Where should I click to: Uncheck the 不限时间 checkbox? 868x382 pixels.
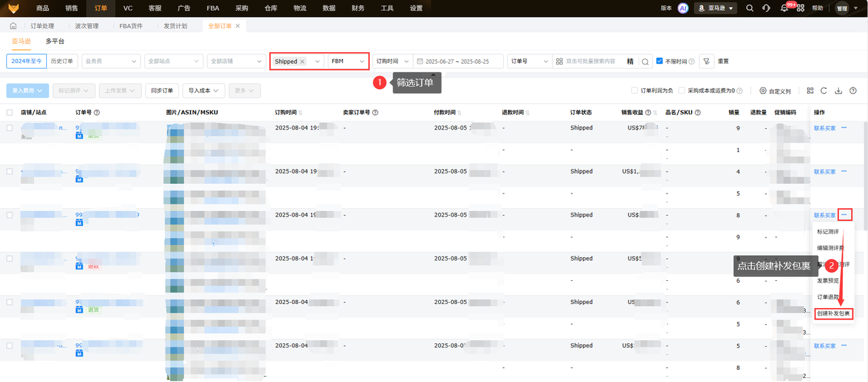click(659, 61)
